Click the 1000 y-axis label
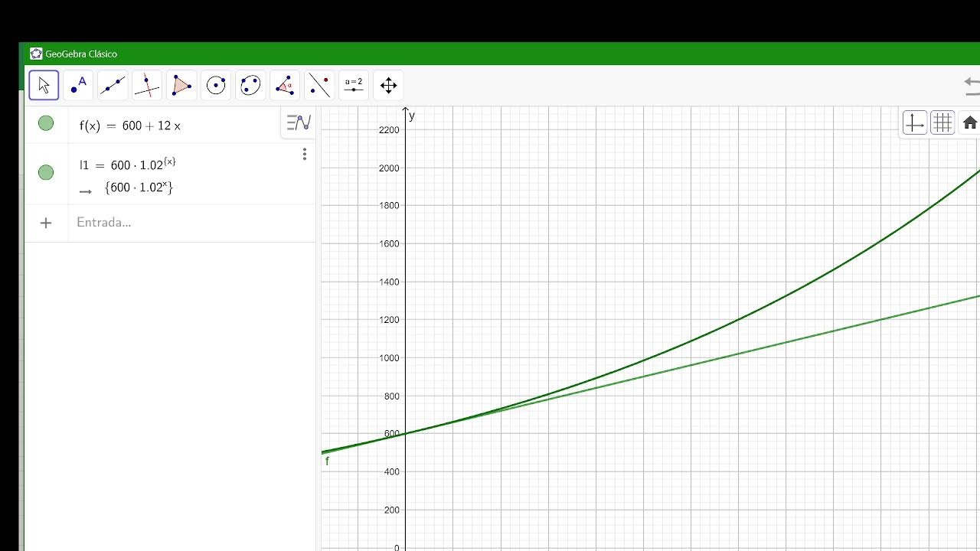The width and height of the screenshot is (980, 551). 388,358
